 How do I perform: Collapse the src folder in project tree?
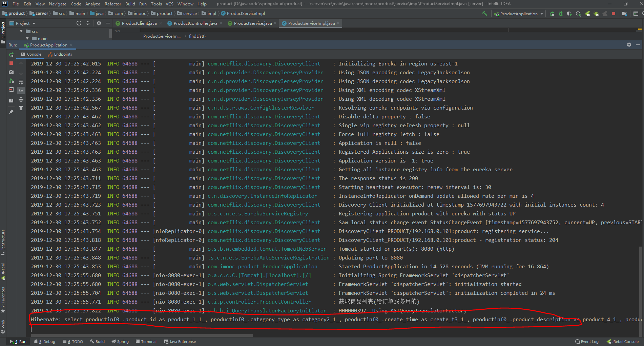(x=21, y=31)
